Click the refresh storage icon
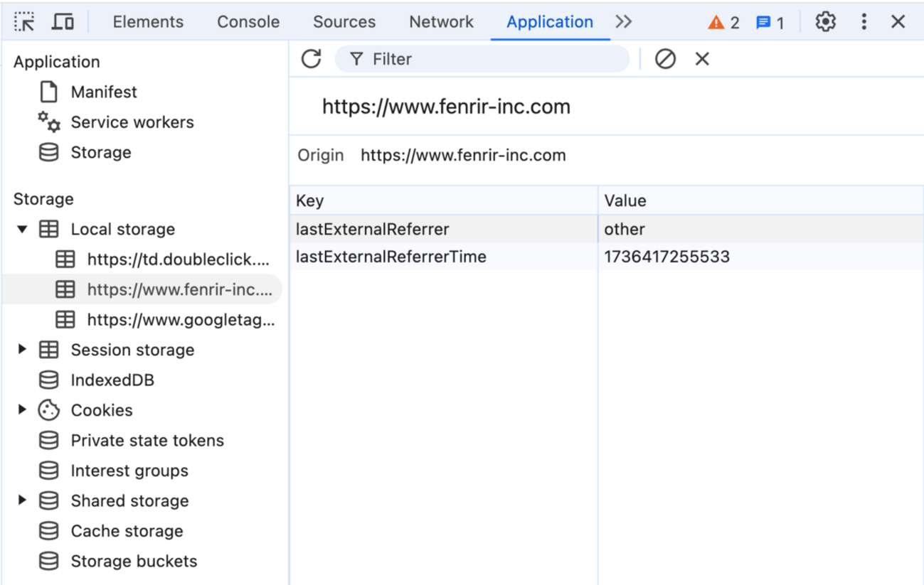The image size is (924, 585). [311, 59]
